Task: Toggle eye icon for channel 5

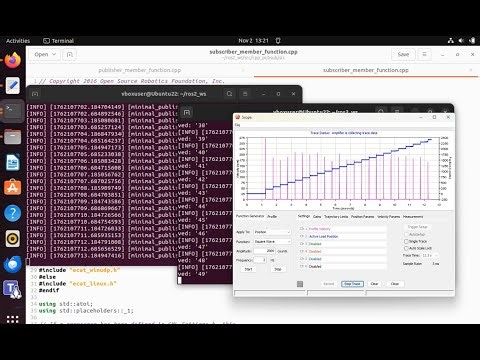Action: pos(302,259)
